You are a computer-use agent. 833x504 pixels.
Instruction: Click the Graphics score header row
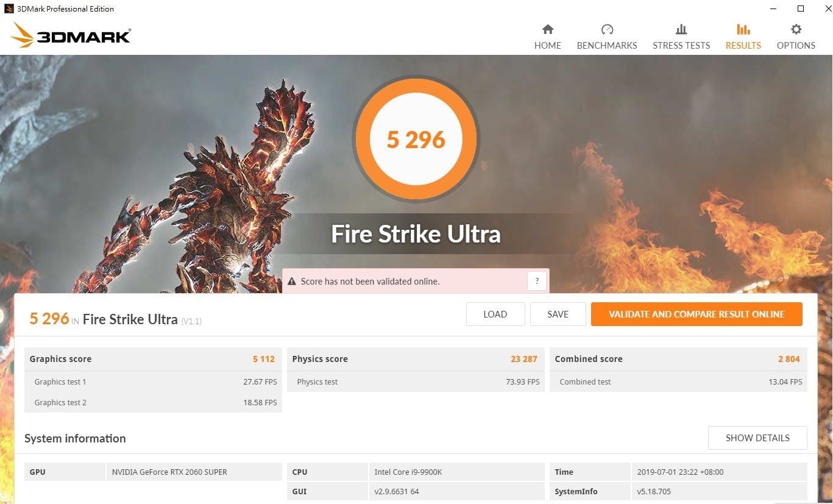[152, 359]
